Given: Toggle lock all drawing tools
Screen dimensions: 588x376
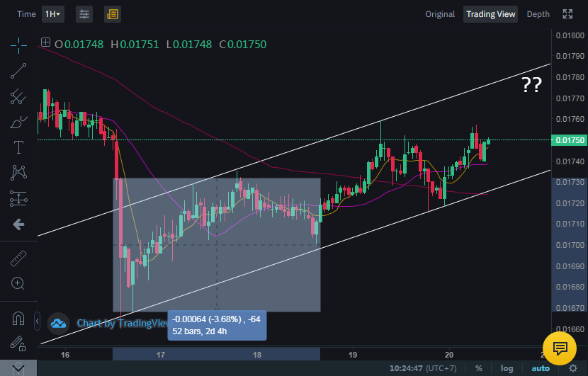Looking at the screenshot, I should point(18,343).
